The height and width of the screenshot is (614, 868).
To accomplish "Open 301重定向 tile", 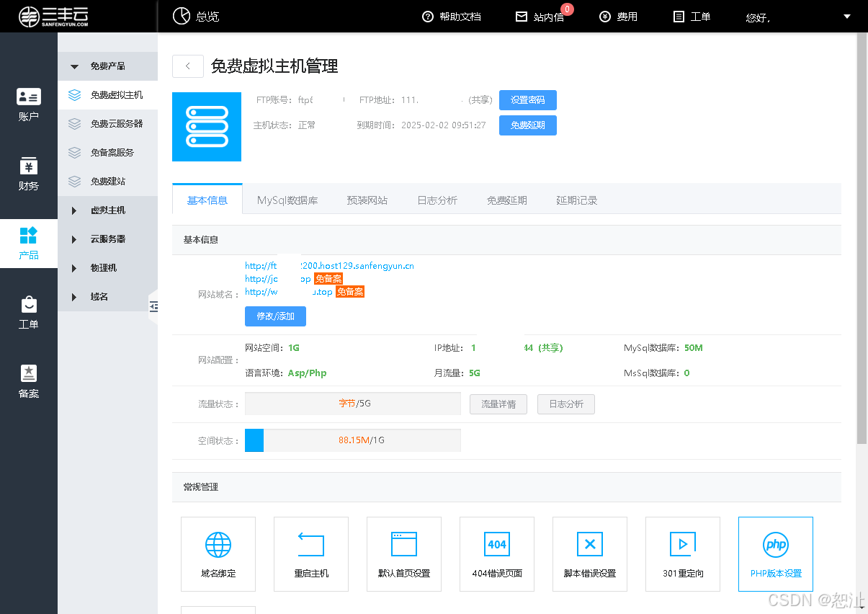I will point(683,554).
